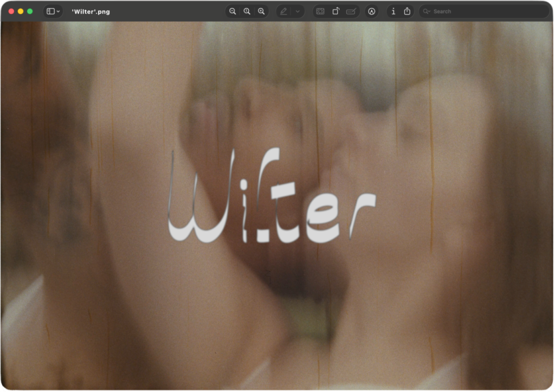
Task: Show the Info inspector
Action: tap(393, 11)
